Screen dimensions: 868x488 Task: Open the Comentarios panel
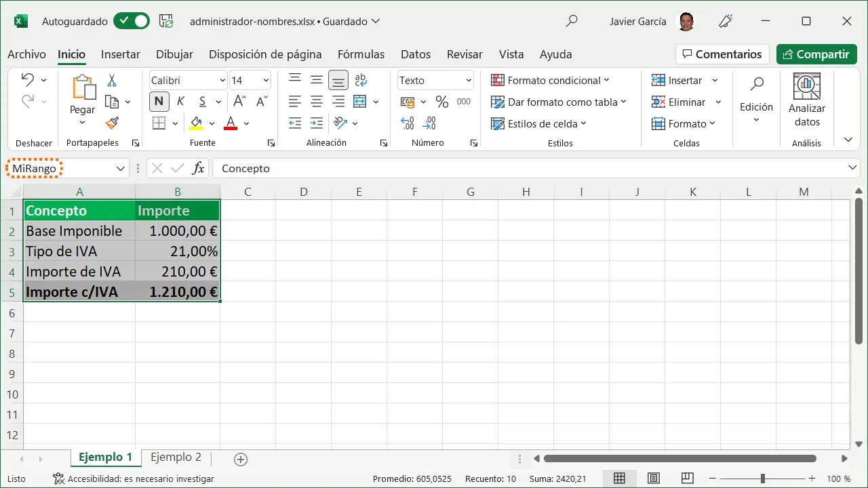point(722,54)
